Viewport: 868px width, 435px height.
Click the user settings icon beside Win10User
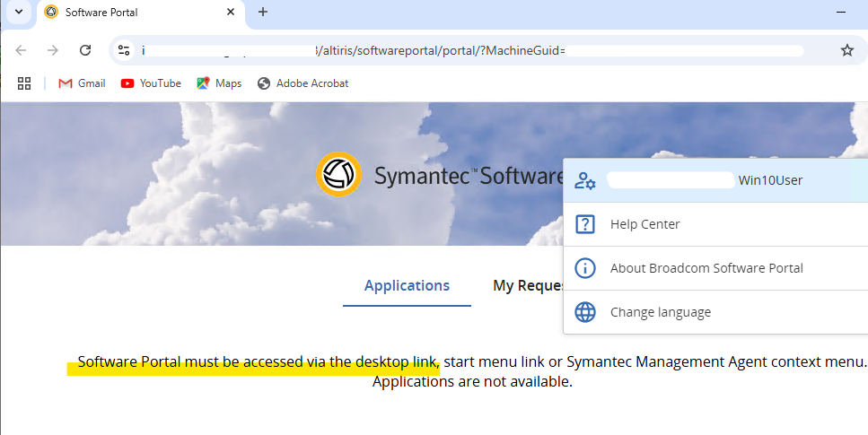pos(585,180)
